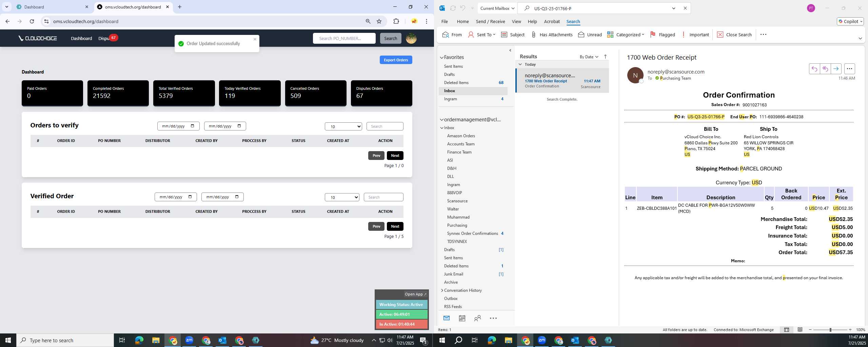Open File Explorer on the left taskbar
Screen dimensions: 868x347
156,340
